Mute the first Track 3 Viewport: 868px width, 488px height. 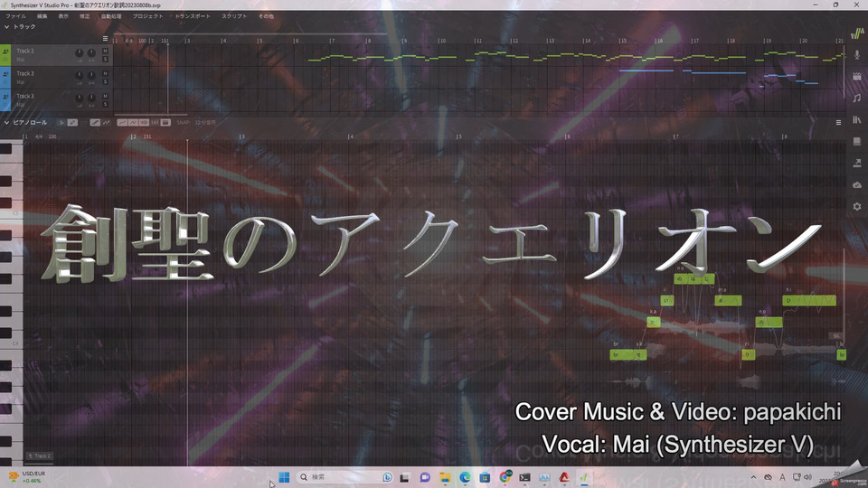(x=105, y=73)
